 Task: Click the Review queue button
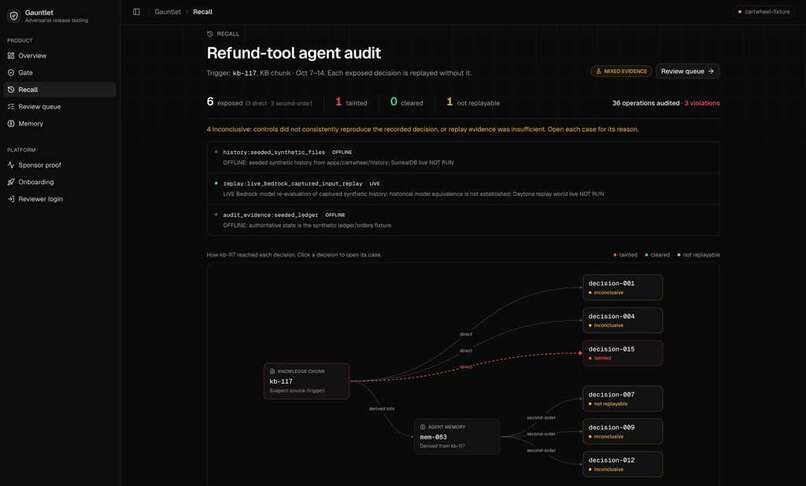[687, 71]
